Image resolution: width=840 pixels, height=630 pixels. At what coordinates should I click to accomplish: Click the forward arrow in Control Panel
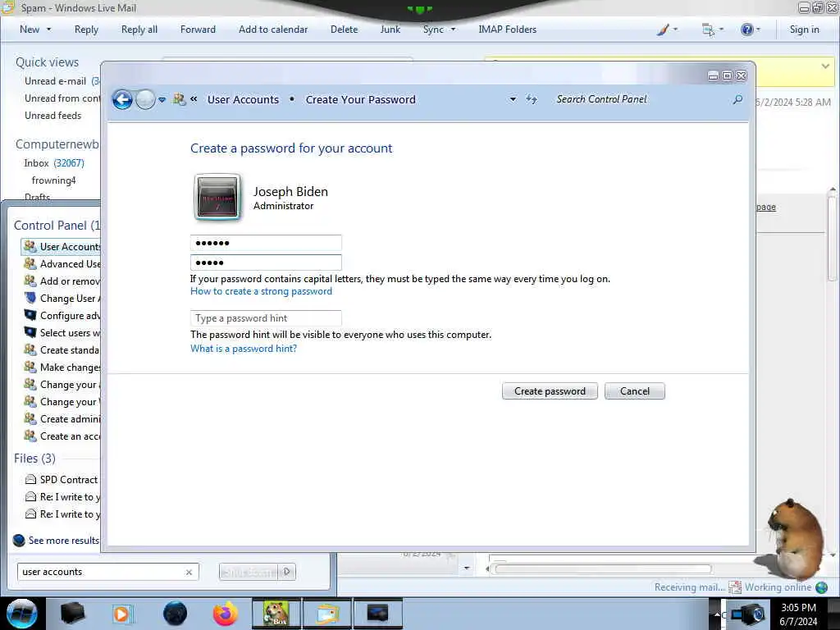[x=145, y=99]
